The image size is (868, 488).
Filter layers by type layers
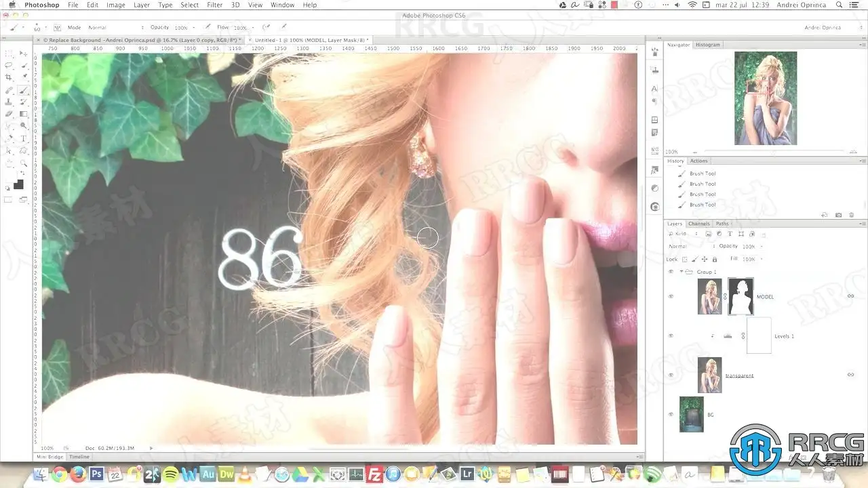pyautogui.click(x=730, y=234)
